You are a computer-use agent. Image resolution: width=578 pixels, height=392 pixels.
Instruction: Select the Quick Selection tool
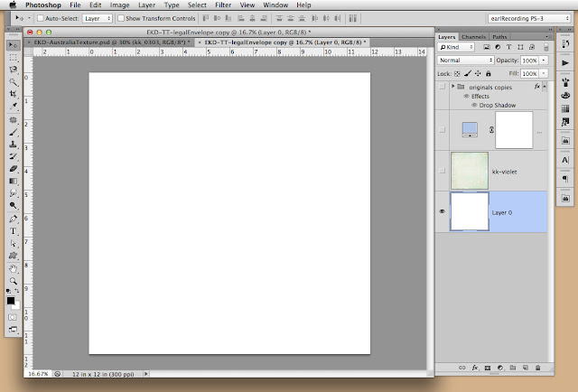point(13,82)
